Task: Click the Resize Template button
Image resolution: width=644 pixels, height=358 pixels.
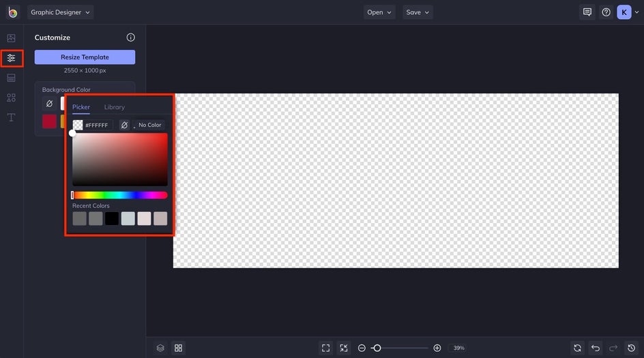Action: pos(85,57)
